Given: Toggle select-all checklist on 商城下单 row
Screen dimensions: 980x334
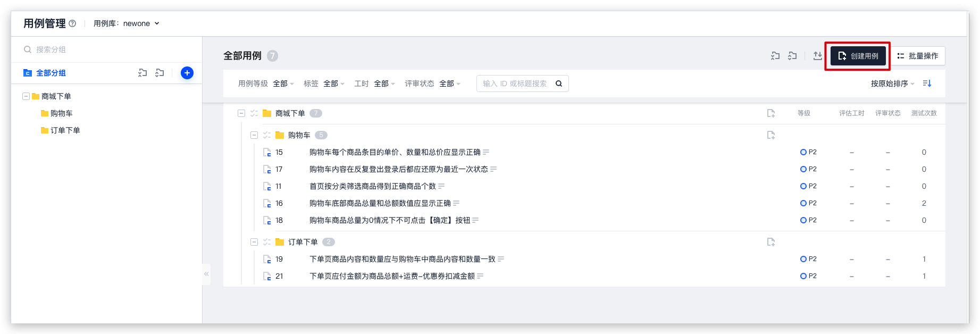Looking at the screenshot, I should pos(254,113).
